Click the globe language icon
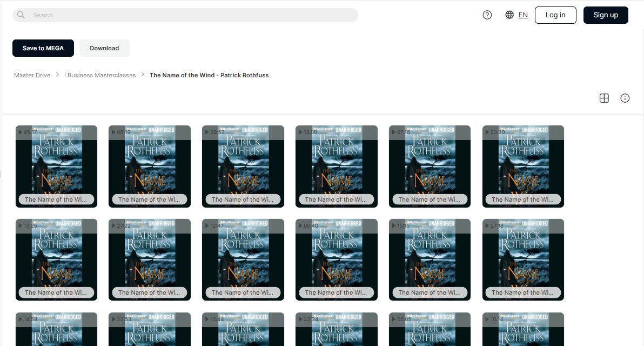 [509, 15]
